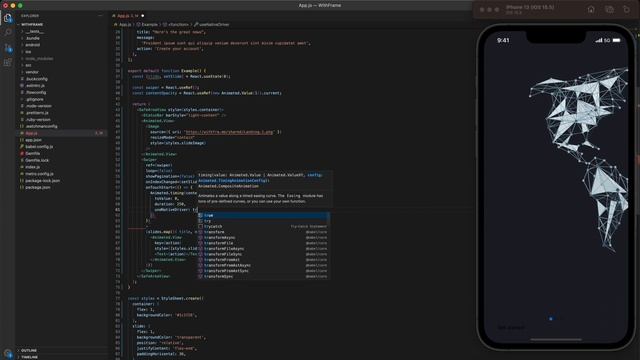
Task: Open the Gemfile.lock file
Action: point(61,160)
